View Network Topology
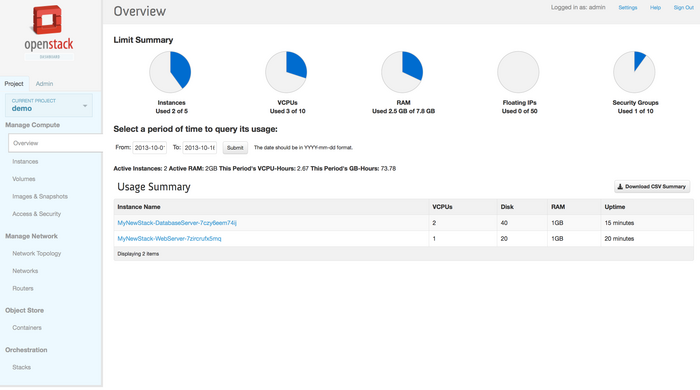700x390 pixels. pos(37,253)
